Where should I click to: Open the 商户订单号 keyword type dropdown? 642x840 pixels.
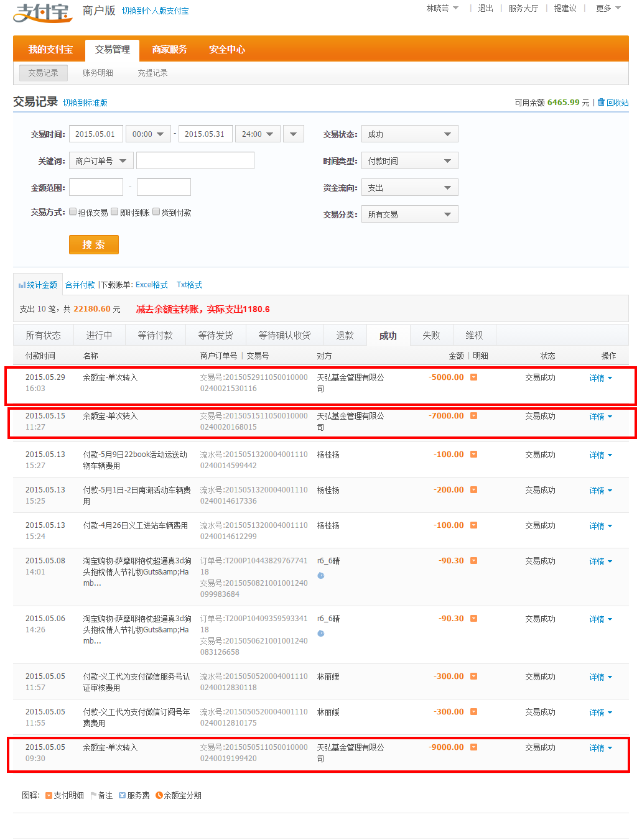coord(100,161)
